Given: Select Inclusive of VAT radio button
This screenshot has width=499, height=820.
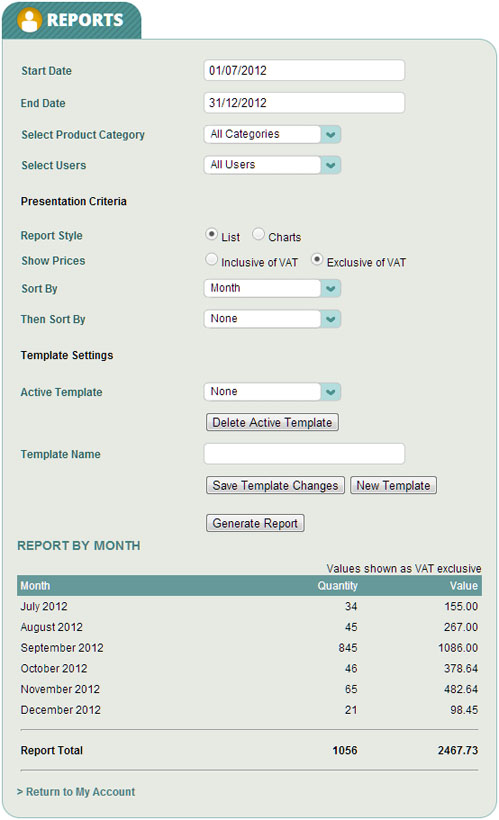Looking at the screenshot, I should tap(211, 259).
